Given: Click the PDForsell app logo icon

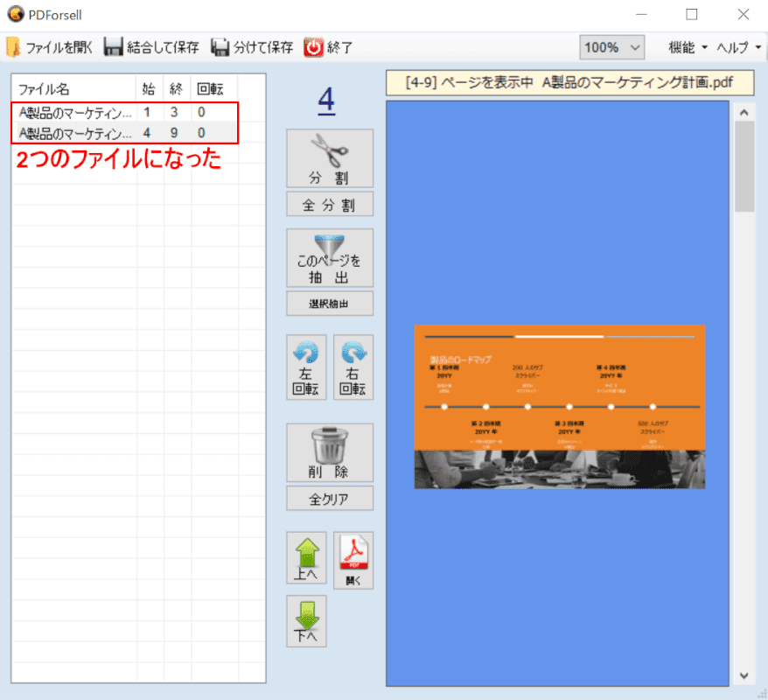Looking at the screenshot, I should click(x=16, y=14).
